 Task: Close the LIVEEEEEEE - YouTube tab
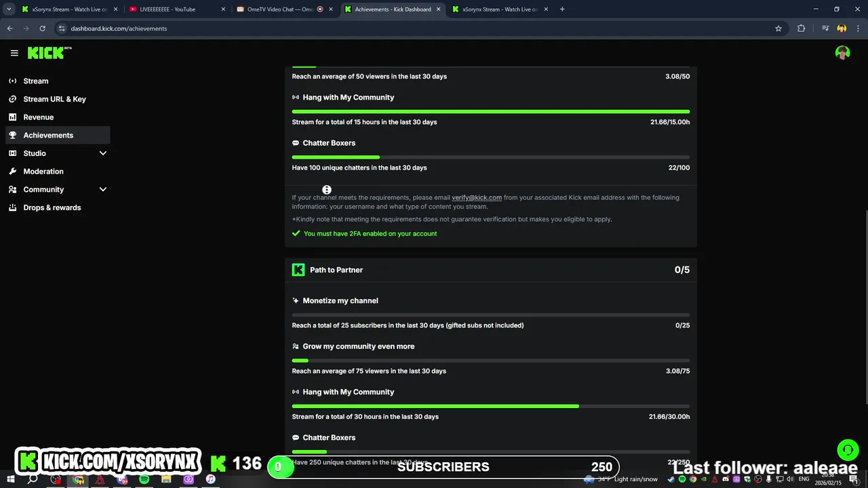[x=223, y=9]
